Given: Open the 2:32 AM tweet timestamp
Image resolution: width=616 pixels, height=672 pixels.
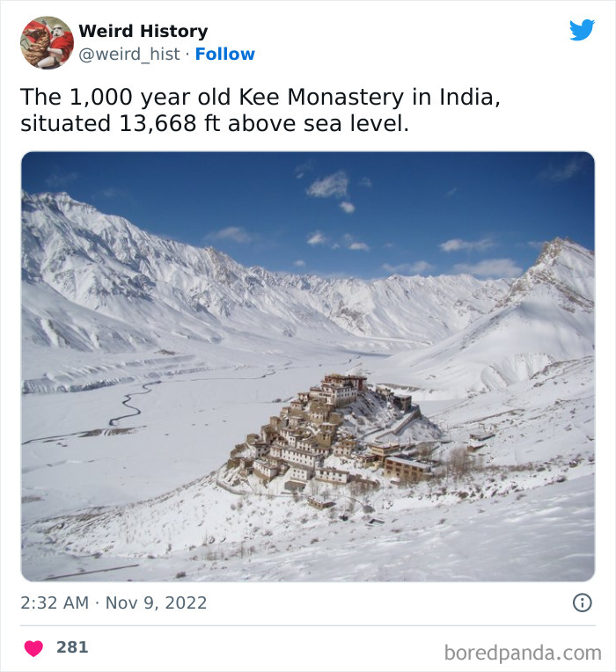Looking at the screenshot, I should point(54,603).
